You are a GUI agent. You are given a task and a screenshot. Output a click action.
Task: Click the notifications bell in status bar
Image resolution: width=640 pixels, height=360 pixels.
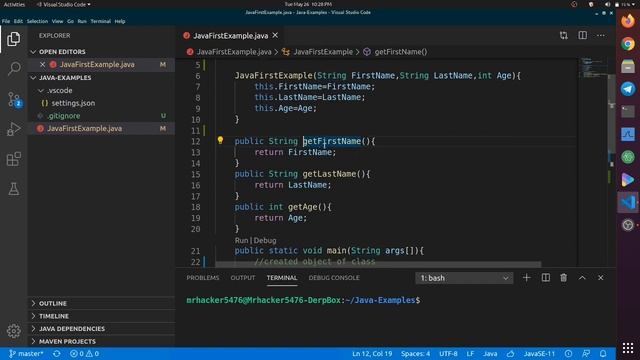603,353
